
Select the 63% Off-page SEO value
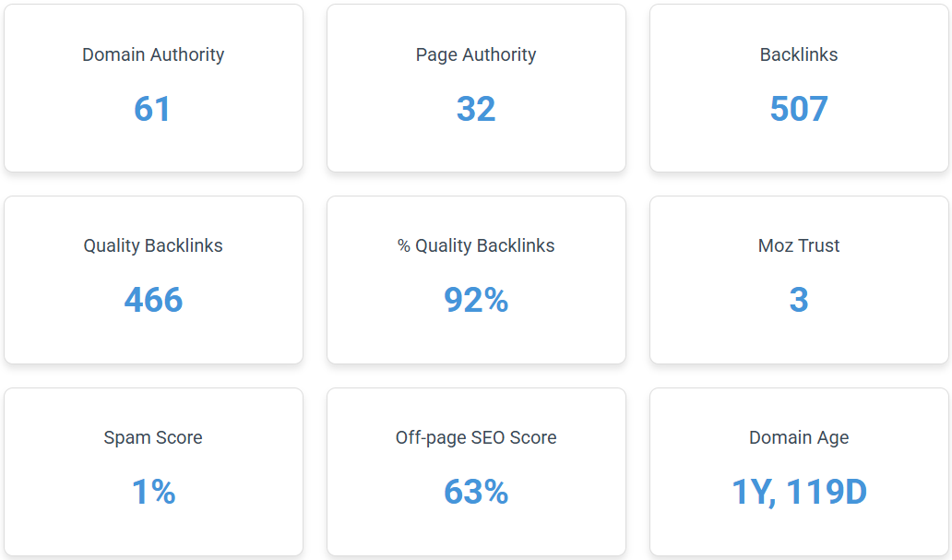(476, 492)
